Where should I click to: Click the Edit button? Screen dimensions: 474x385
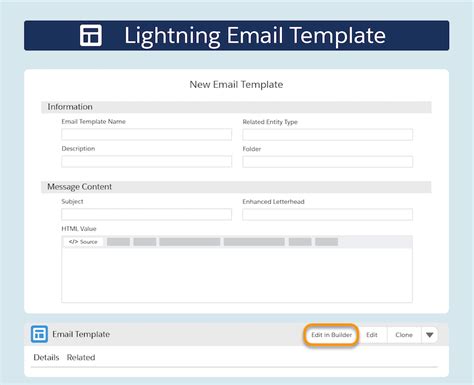pyautogui.click(x=372, y=335)
